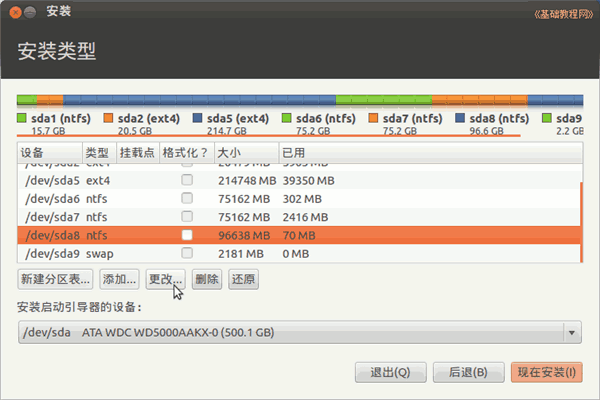This screenshot has width=600, height=400.
Task: Click the red close window button
Action: click(x=15, y=13)
